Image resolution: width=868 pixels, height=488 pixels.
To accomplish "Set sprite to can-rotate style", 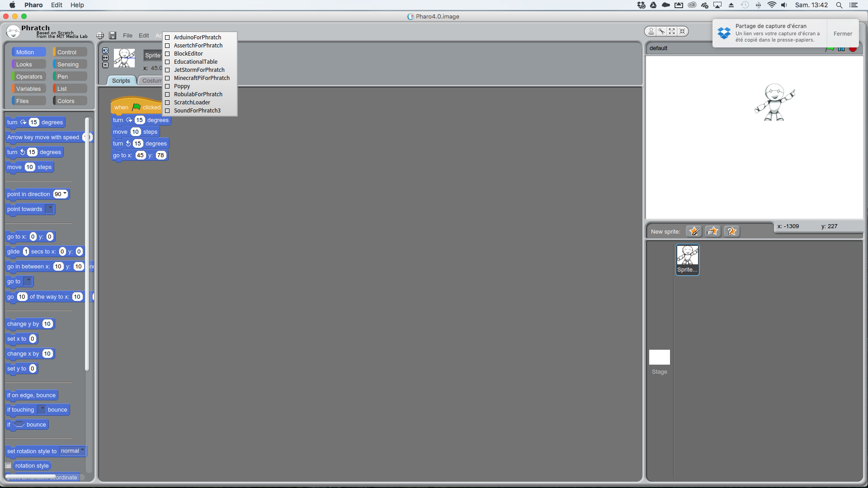I will point(105,51).
